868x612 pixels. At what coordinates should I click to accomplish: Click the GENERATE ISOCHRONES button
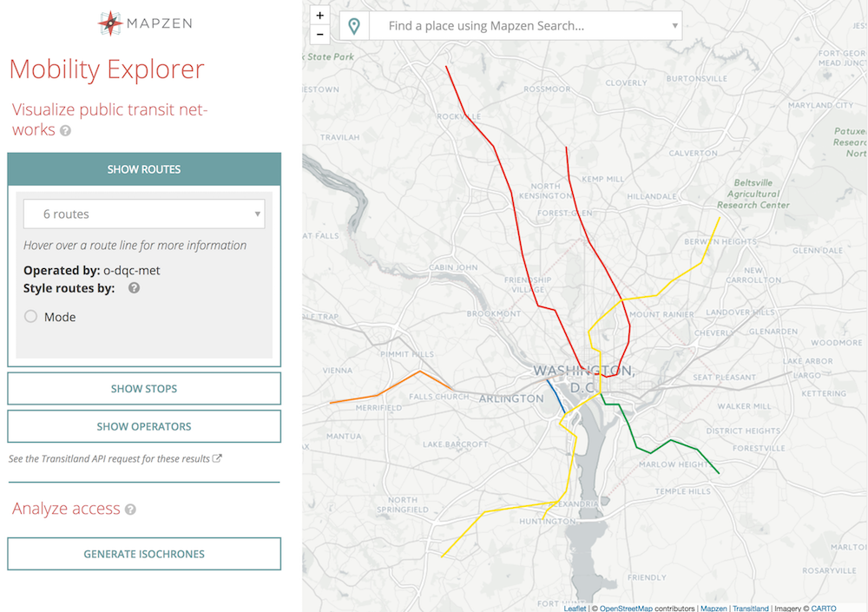pyautogui.click(x=144, y=554)
